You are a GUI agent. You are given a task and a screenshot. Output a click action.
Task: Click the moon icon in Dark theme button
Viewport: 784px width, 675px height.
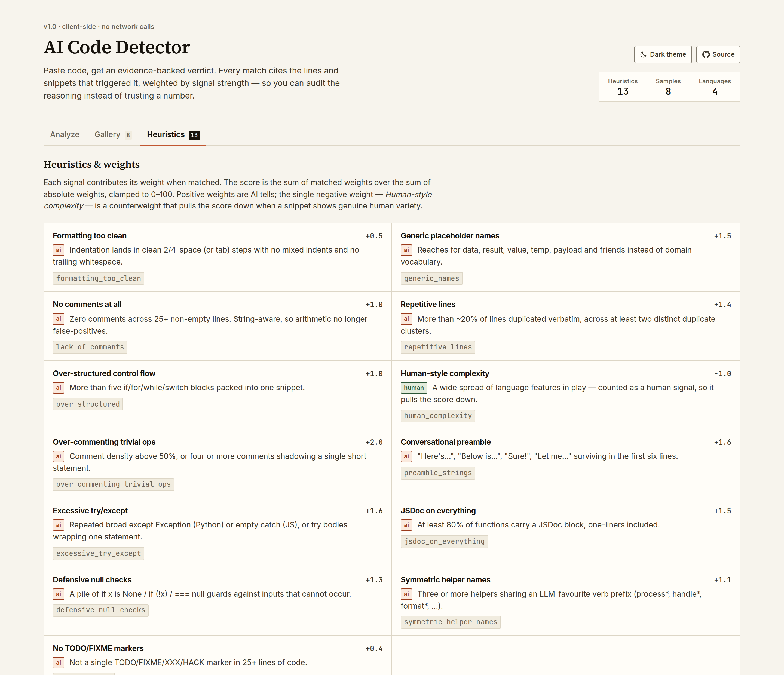click(643, 54)
